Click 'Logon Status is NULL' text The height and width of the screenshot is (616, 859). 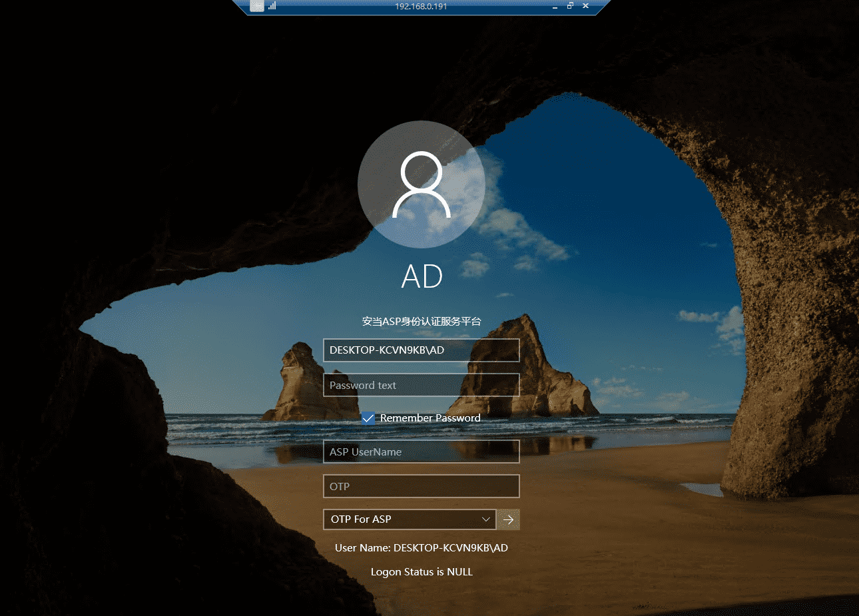pyautogui.click(x=422, y=572)
